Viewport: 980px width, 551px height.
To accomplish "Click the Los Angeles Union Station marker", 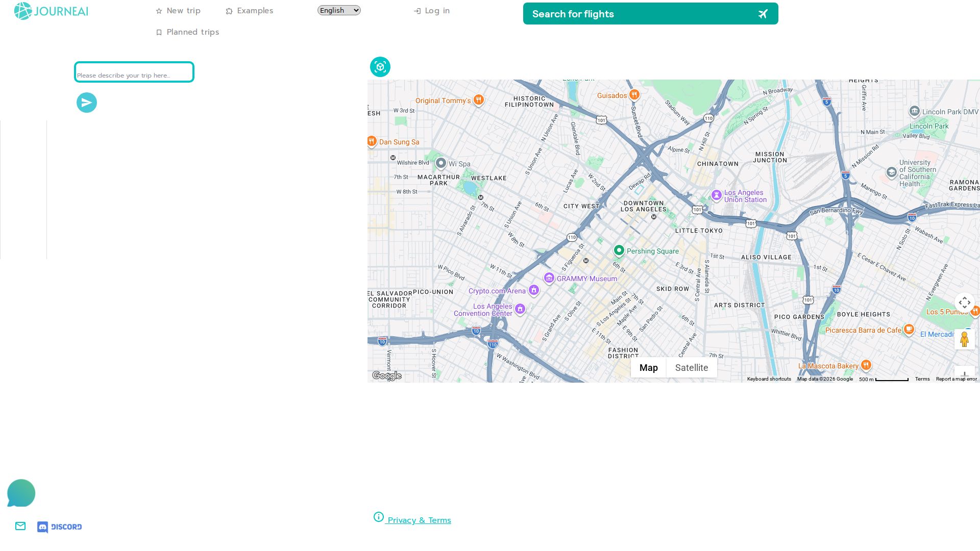I will (717, 195).
